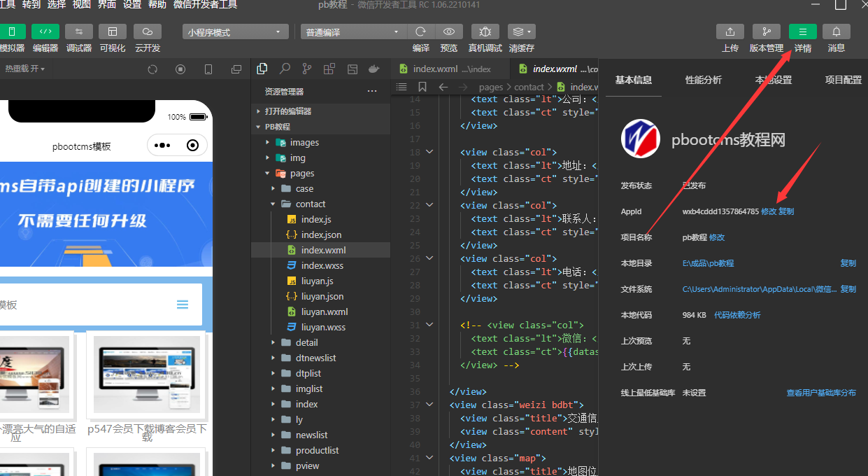Image resolution: width=868 pixels, height=476 pixels.
Task: Toggle the 可视化 visual panel button
Action: click(x=113, y=32)
